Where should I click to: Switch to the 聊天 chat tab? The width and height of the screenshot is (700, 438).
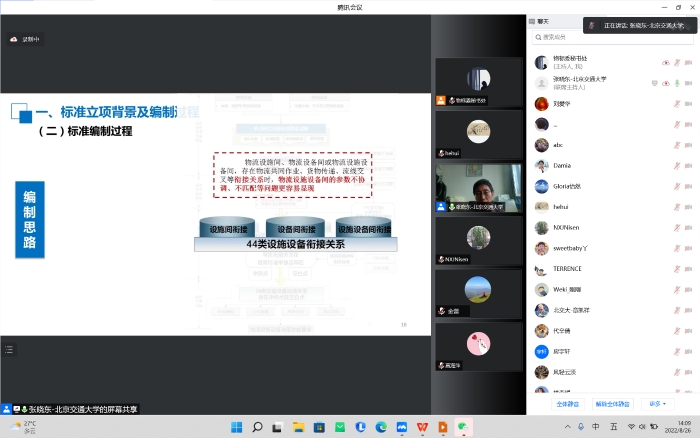[x=543, y=21]
